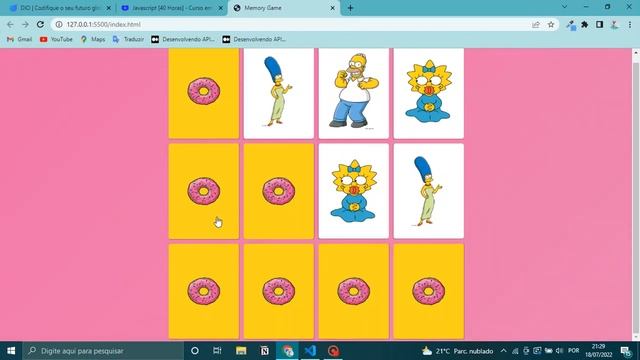Click the 'Digite aqui para pesquisar' search box
The image size is (640, 360).
click(103, 351)
